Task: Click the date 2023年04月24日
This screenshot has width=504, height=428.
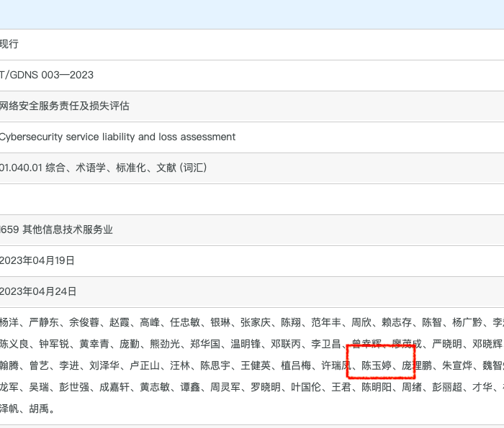Action: pyautogui.click(x=37, y=291)
